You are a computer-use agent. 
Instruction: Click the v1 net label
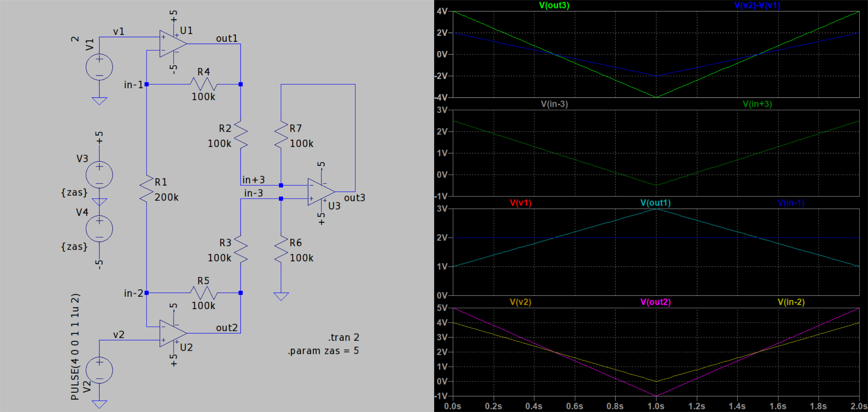coord(119,32)
